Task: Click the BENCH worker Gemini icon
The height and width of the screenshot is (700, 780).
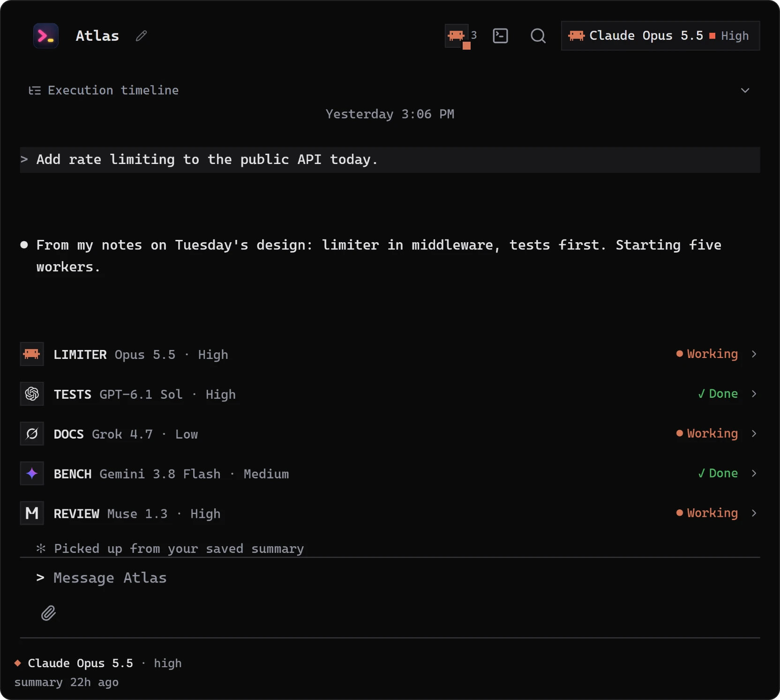Action: tap(32, 474)
